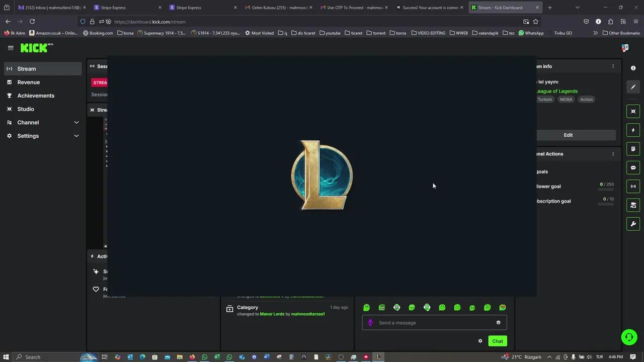Open chat settings gear next to Chat button
Screen dimensions: 644x362
point(480,341)
